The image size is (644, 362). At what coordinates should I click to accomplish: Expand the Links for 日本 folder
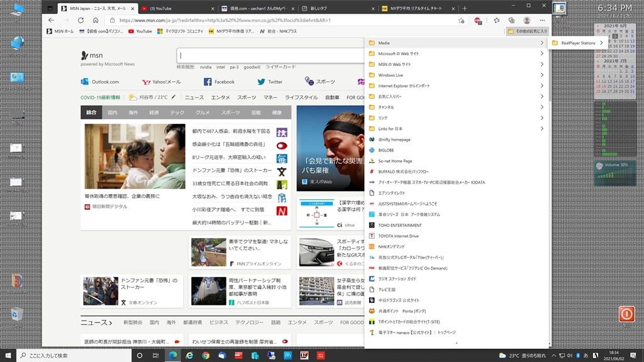[x=456, y=129]
